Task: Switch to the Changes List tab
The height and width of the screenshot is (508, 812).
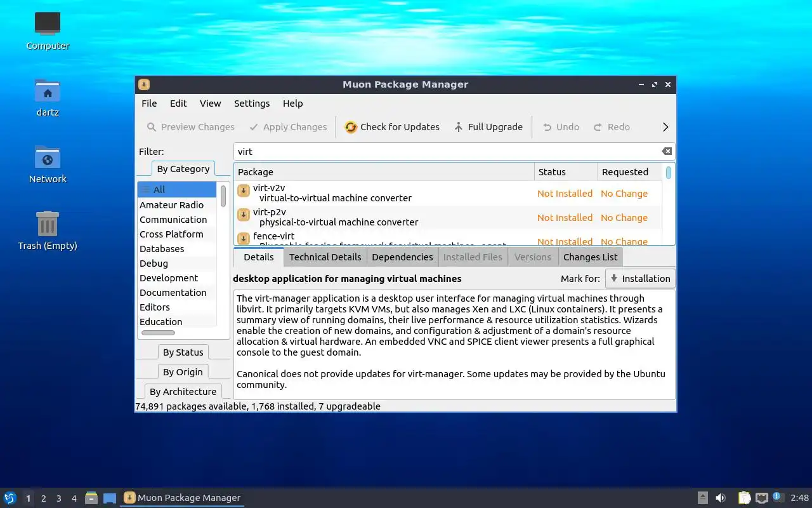Action: 590,257
